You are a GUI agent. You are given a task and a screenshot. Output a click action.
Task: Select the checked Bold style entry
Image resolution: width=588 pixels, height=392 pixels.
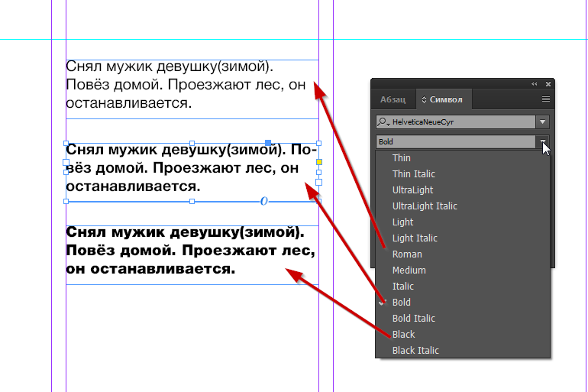coord(402,303)
